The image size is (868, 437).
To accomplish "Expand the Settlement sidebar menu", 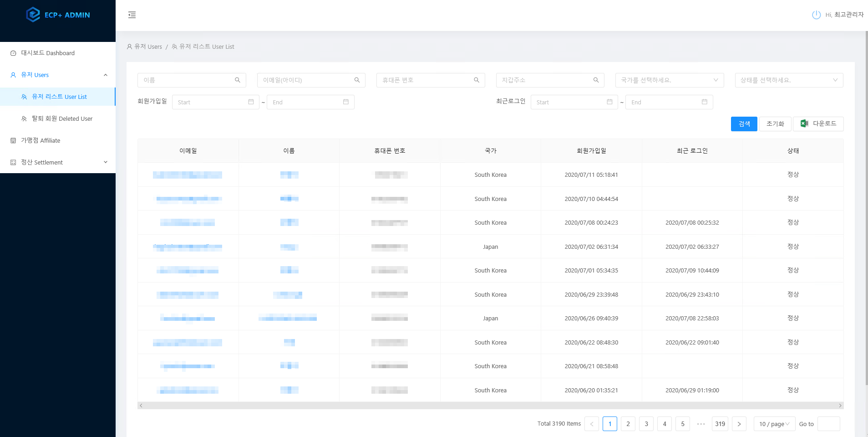I will 58,162.
